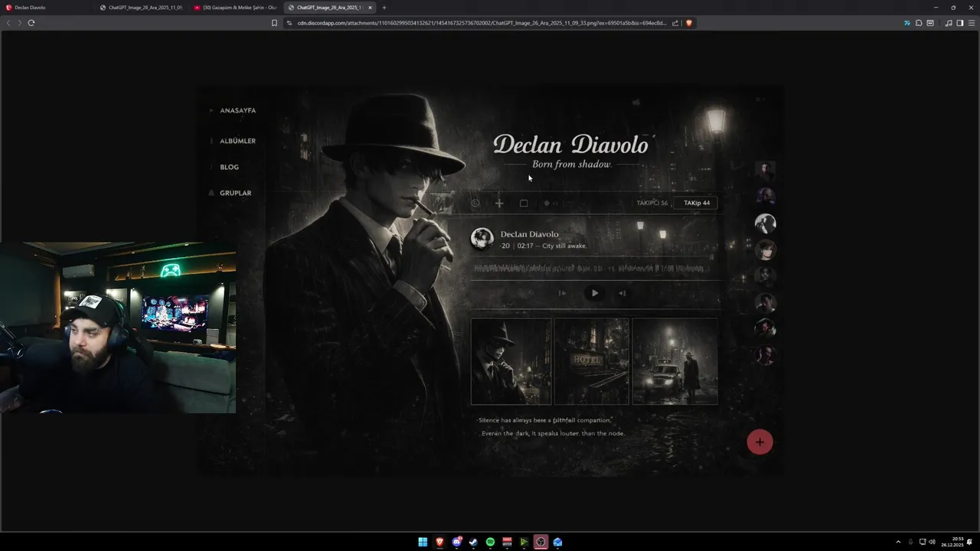Open Spotify from the taskbar
Viewport: 980px width, 551px height.
(490, 542)
